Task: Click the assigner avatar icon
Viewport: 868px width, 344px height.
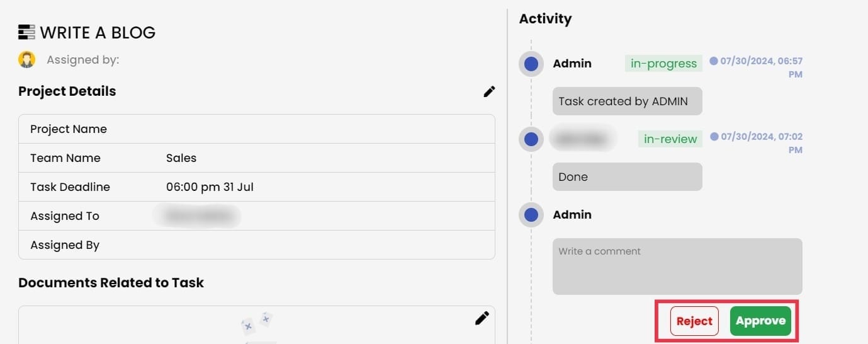Action: click(26, 60)
